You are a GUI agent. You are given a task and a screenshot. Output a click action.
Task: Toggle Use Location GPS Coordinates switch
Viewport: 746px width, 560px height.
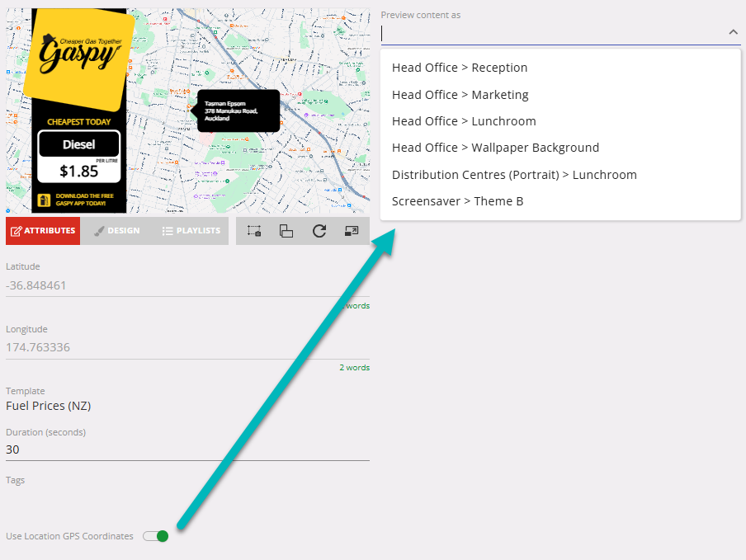coord(156,536)
